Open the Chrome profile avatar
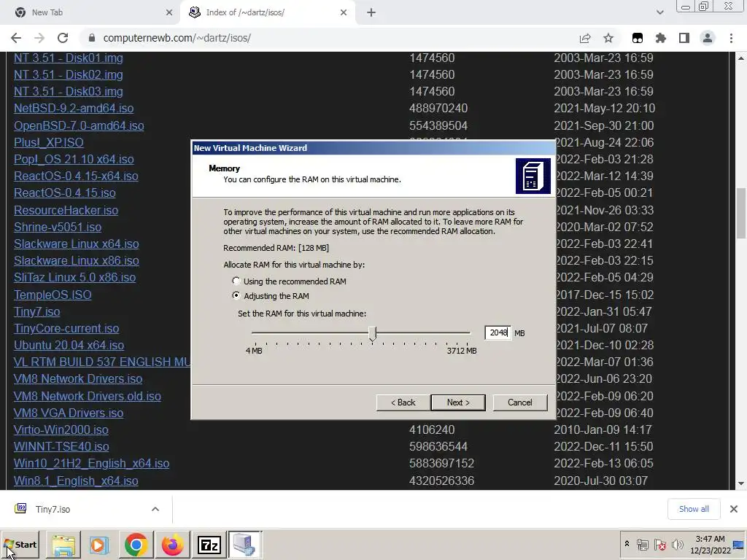 tap(708, 38)
